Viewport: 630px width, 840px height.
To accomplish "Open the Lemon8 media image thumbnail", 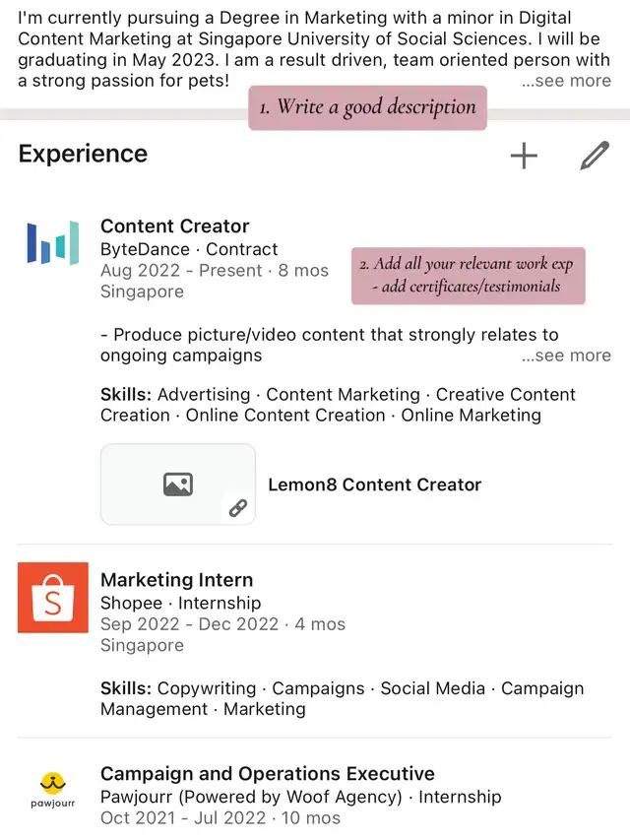I will pyautogui.click(x=178, y=484).
